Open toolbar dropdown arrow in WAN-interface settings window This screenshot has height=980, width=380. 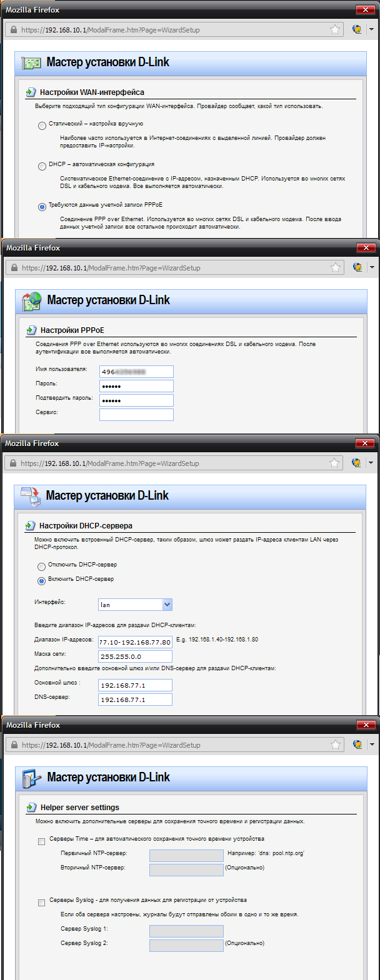(371, 29)
